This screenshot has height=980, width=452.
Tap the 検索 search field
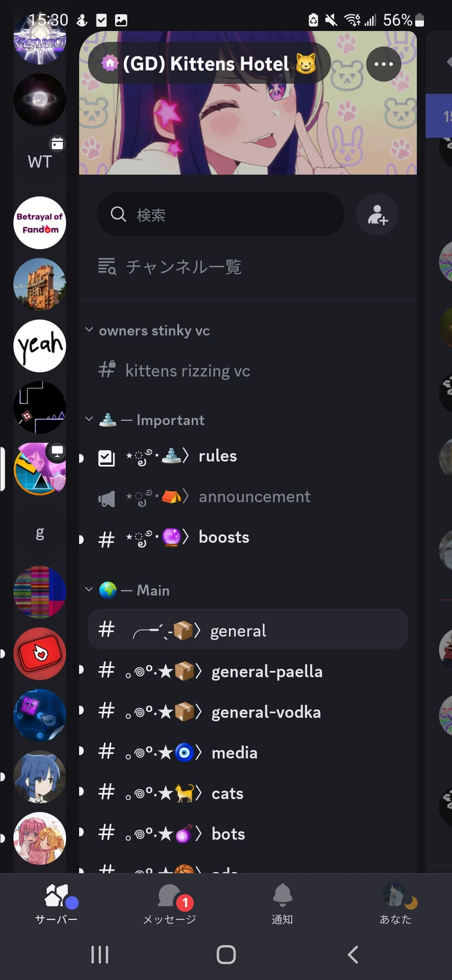[x=220, y=214]
